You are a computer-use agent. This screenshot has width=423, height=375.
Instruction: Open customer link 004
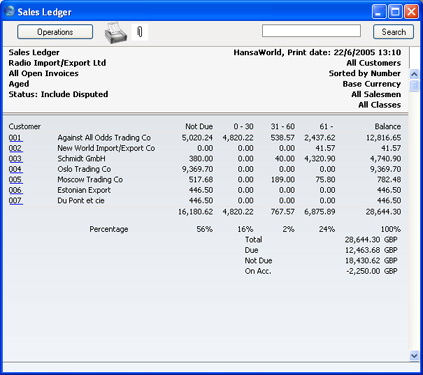click(15, 169)
